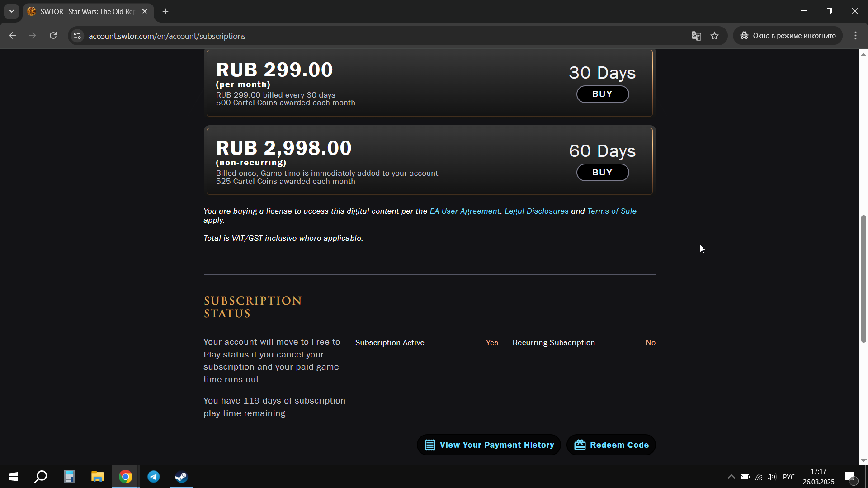Buy the 30 Days RUB 299.00 subscription
The height and width of the screenshot is (488, 868).
[602, 94]
